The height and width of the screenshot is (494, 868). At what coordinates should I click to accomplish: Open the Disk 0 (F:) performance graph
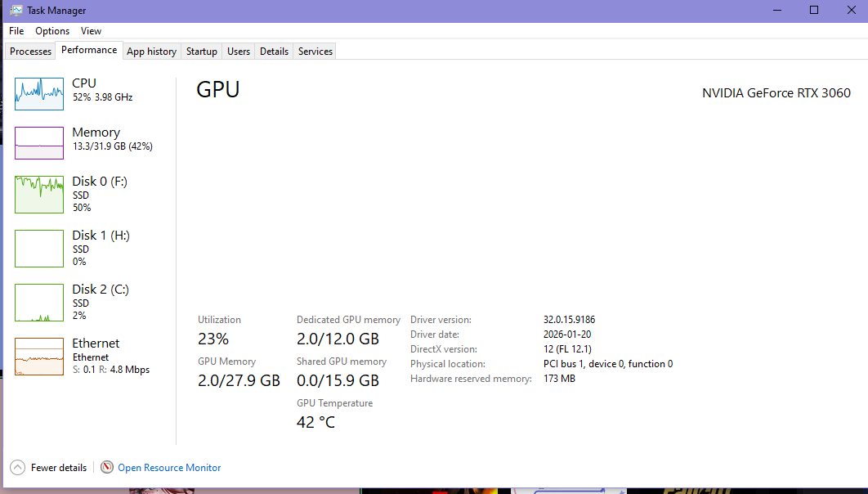(38, 195)
